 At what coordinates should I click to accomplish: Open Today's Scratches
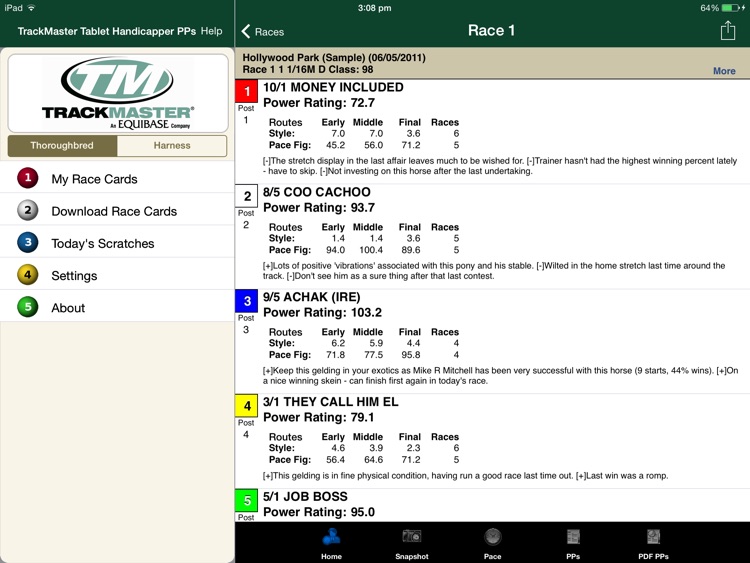tap(117, 243)
